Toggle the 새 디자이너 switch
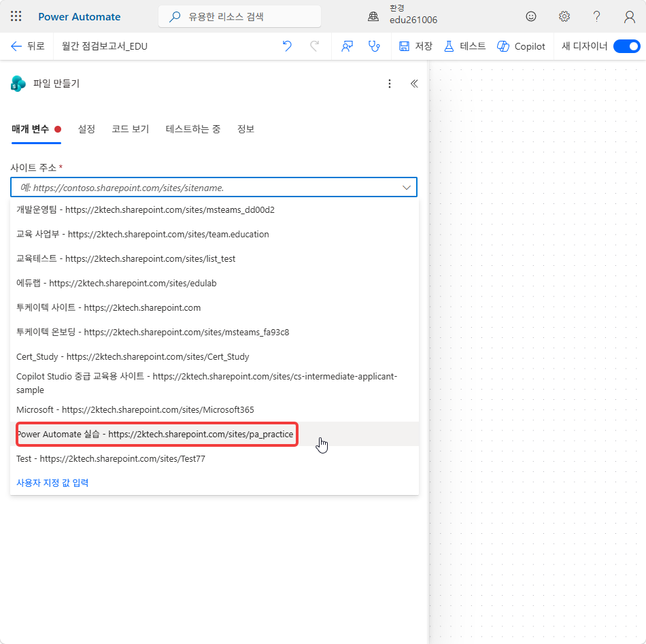Viewport: 646px width, 644px height. pos(627,46)
